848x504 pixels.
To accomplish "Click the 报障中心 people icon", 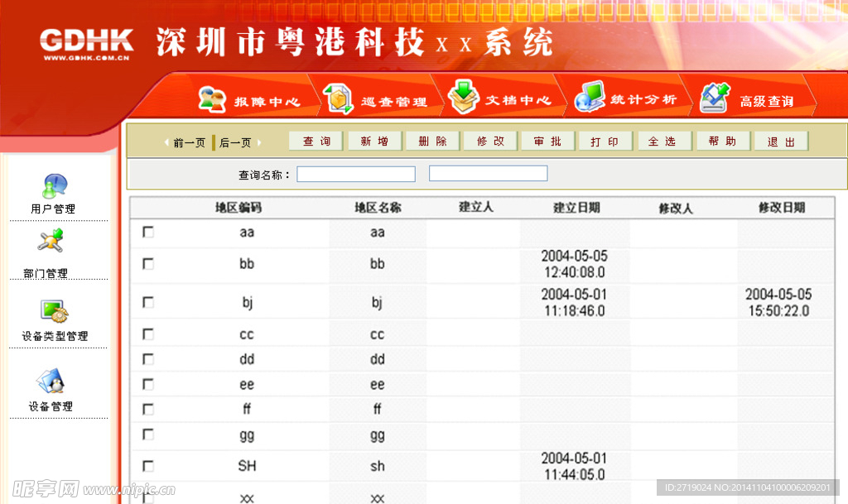I will [212, 99].
